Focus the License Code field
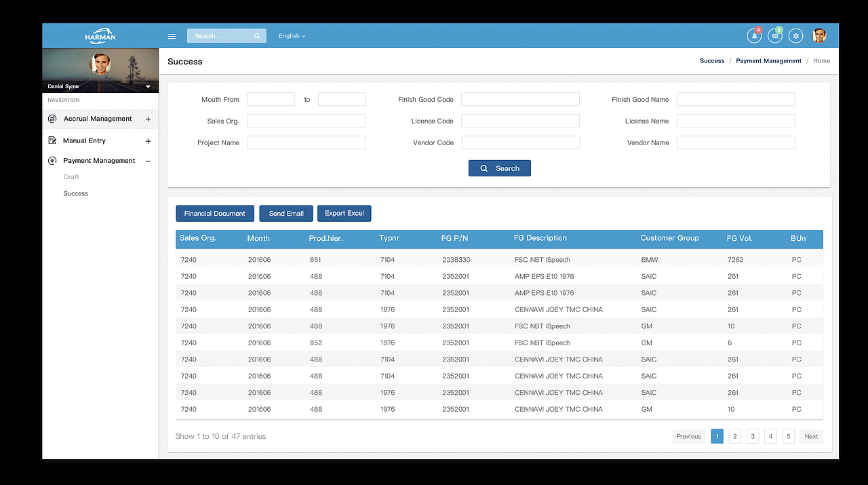 (521, 121)
